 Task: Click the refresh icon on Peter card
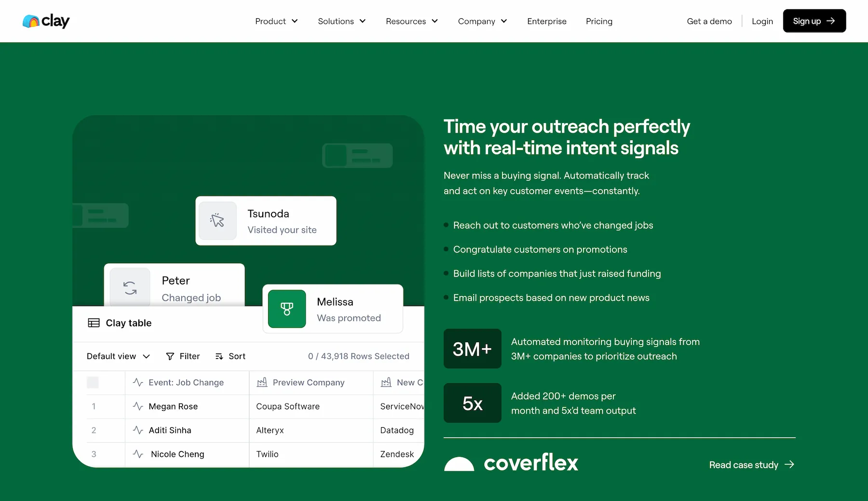[x=130, y=288]
